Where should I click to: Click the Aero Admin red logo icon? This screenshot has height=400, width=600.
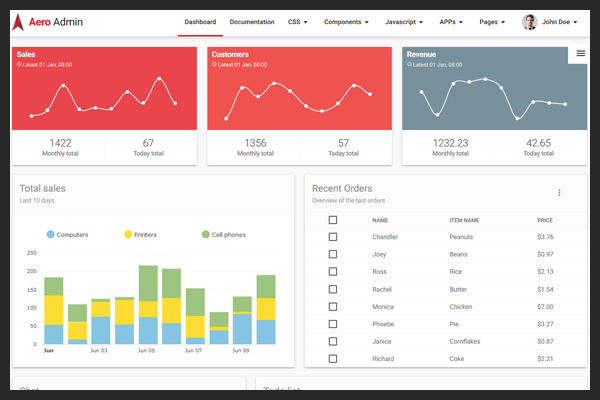(x=18, y=22)
